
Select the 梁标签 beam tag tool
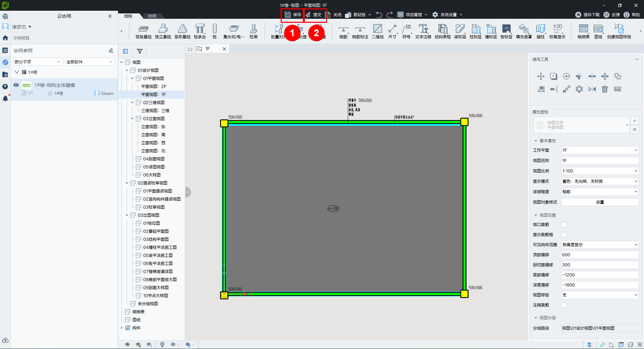[460, 32]
